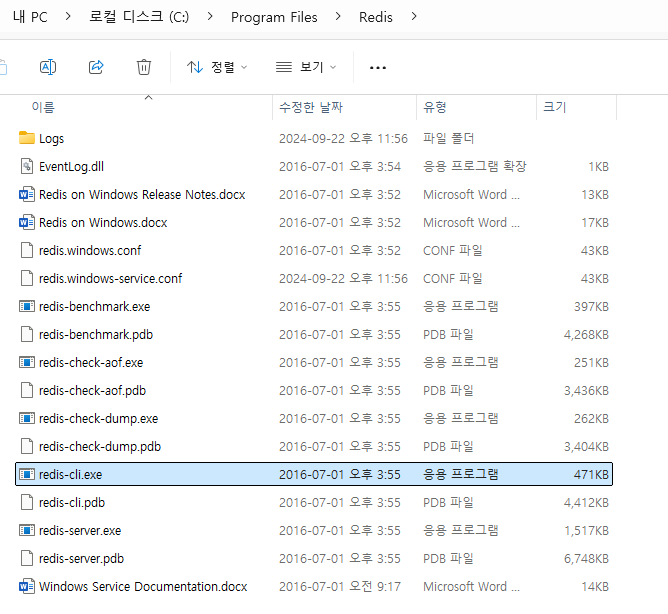Click file name redis.windows.conf
The width and height of the screenshot is (668, 614).
(x=90, y=251)
